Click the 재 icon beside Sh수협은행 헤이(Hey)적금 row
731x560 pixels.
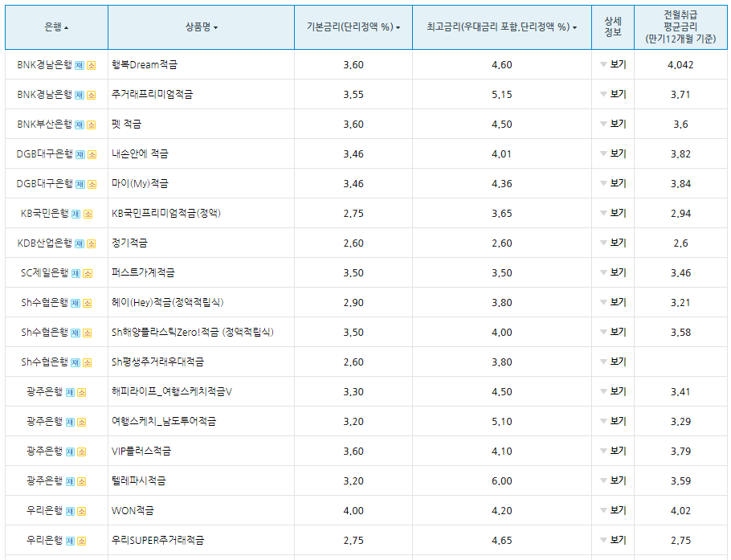pos(77,302)
